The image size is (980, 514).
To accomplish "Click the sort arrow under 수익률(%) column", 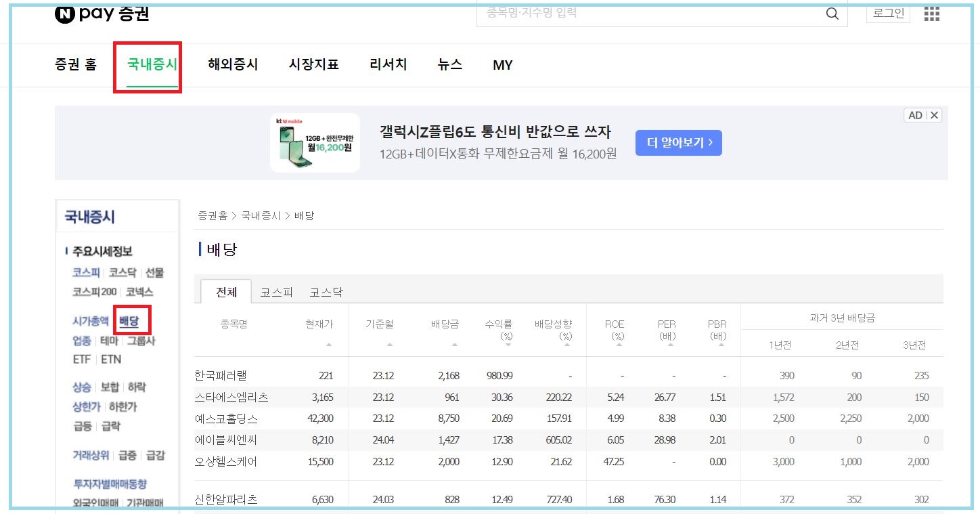I will pos(506,345).
